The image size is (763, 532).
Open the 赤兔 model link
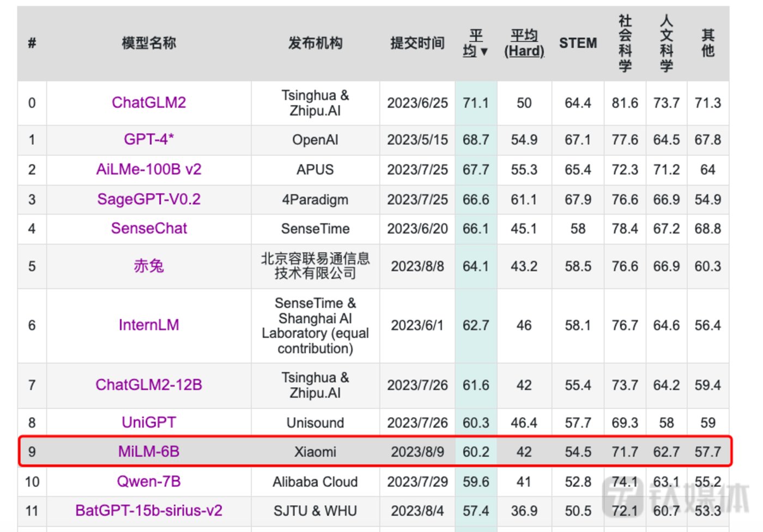[x=149, y=266]
